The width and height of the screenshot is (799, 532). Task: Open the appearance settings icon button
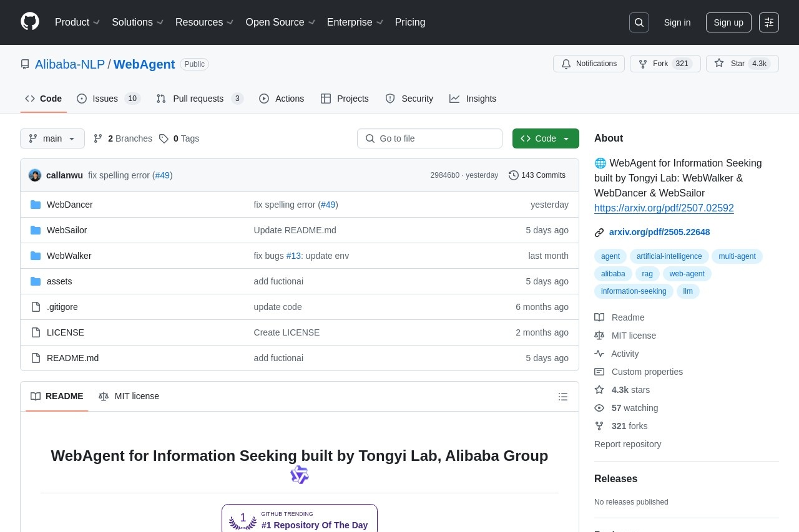coord(769,22)
